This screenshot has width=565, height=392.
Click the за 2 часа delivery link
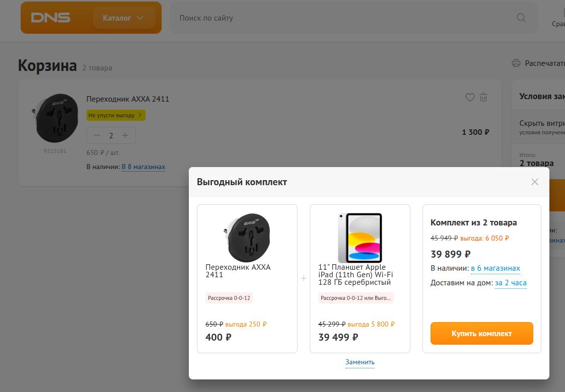tap(511, 283)
